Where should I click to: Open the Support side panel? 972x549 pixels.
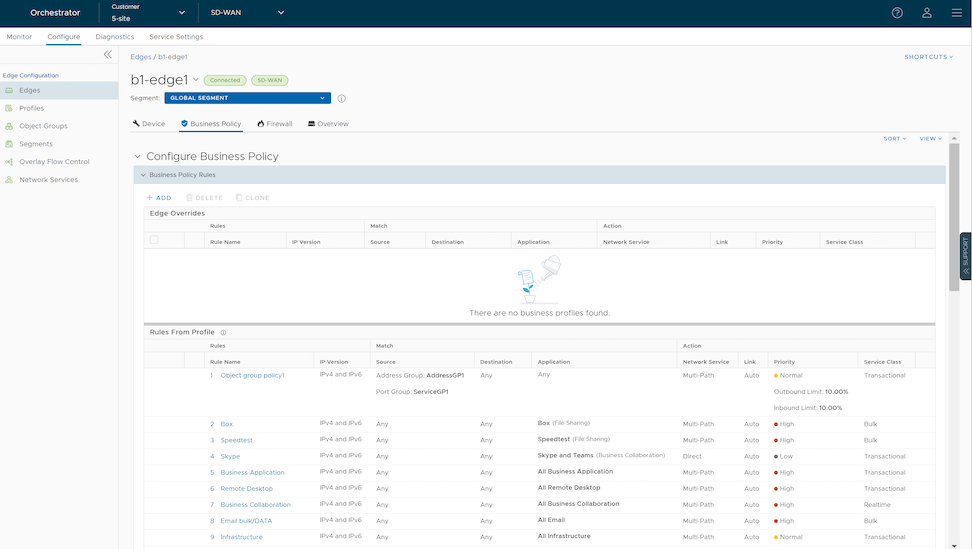(965, 255)
